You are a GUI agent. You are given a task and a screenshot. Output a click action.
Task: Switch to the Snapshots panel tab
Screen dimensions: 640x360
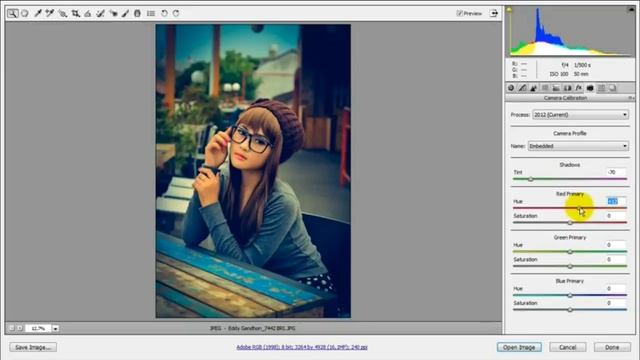612,88
